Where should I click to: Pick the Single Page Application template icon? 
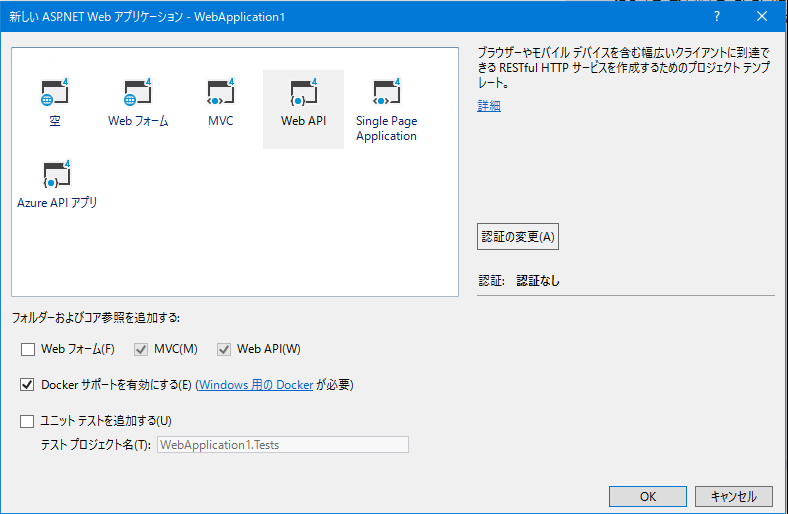pos(386,92)
